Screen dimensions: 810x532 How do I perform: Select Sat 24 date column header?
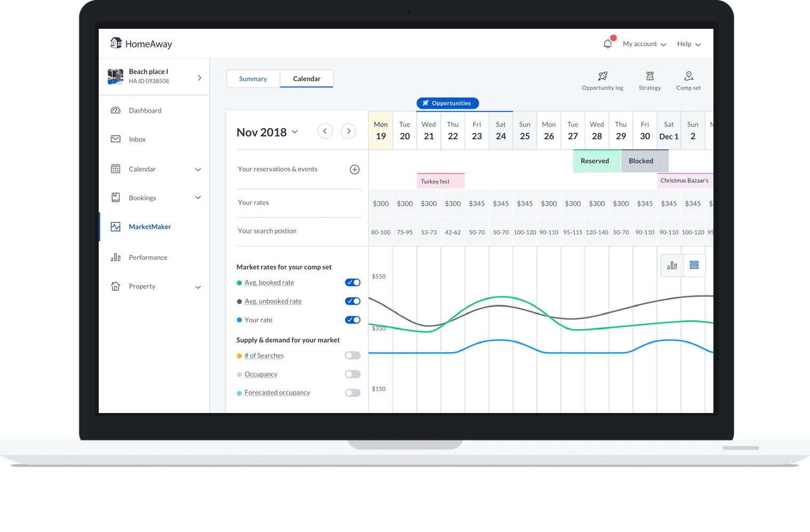[x=501, y=130]
